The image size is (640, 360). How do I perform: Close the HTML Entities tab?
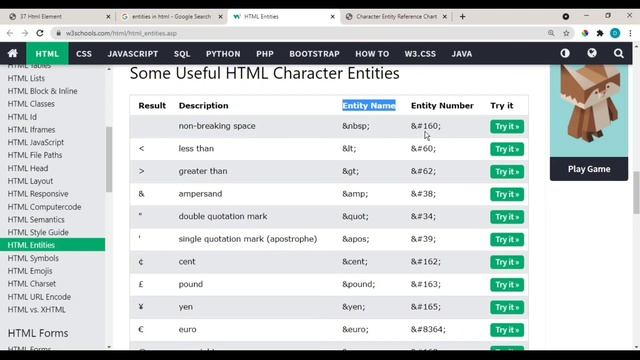[x=333, y=17]
